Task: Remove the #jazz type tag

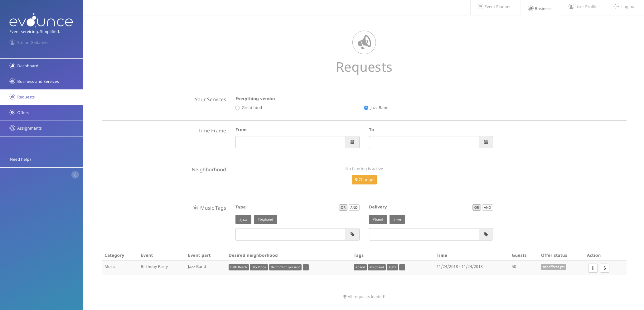Action: pyautogui.click(x=243, y=219)
